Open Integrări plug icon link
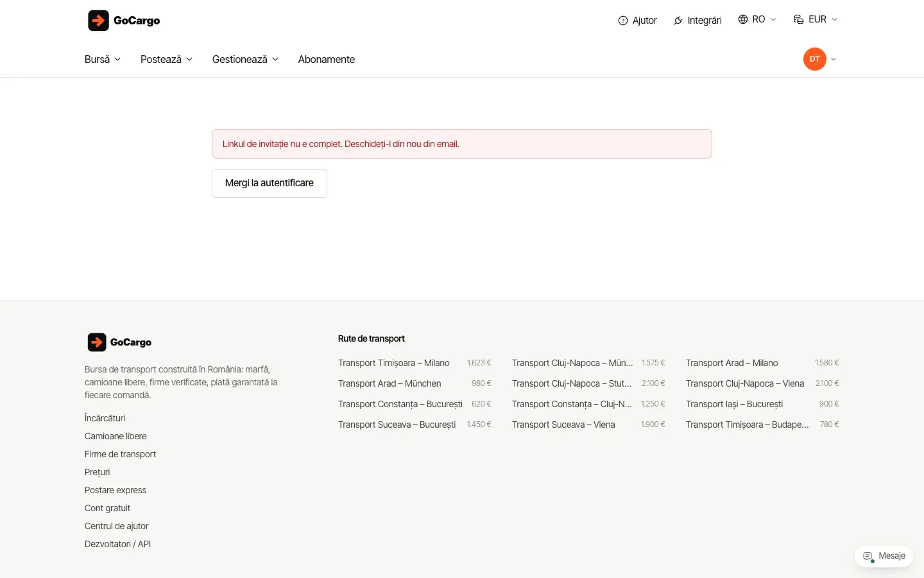The image size is (924, 578). (x=678, y=21)
